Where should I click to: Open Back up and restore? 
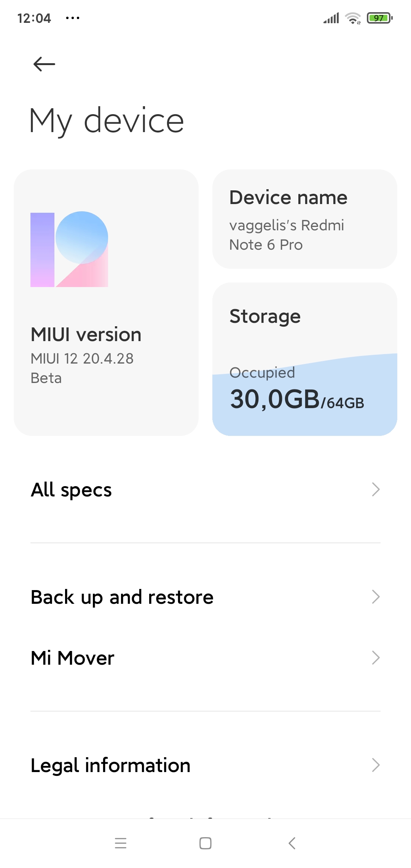pos(122,597)
